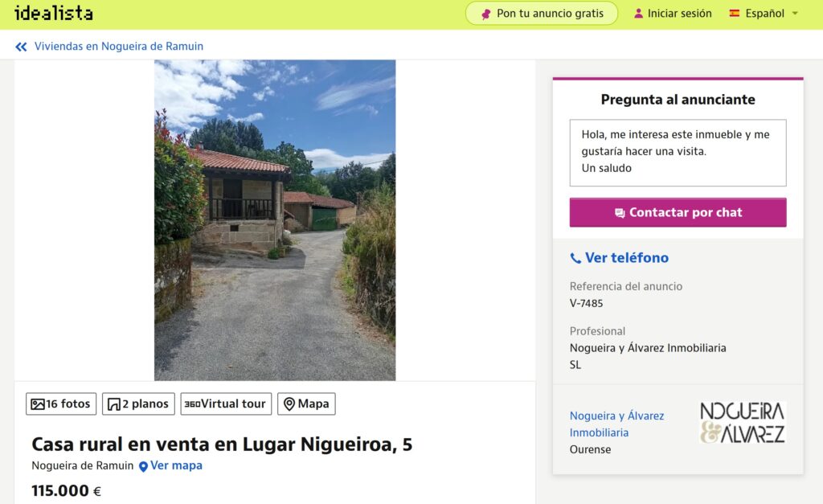Open Nogueira y Álvarez Inmobiliaria link
The height and width of the screenshot is (504, 823).
click(x=616, y=424)
